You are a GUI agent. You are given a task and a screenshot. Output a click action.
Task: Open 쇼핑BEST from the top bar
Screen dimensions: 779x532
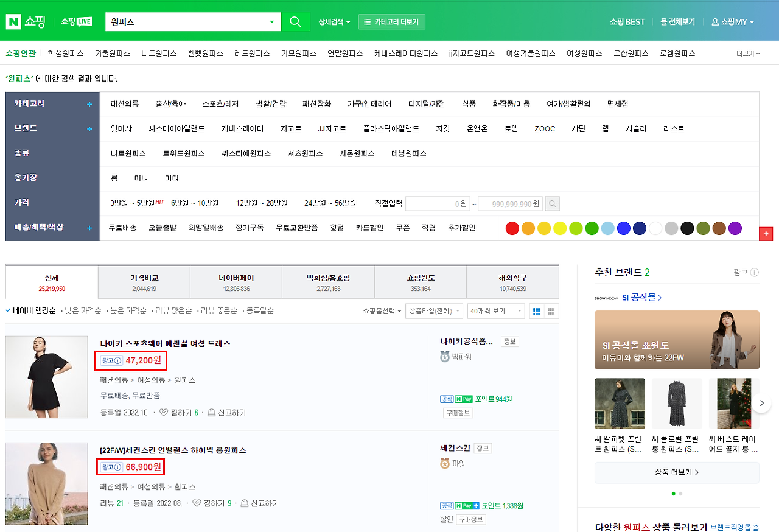(627, 21)
